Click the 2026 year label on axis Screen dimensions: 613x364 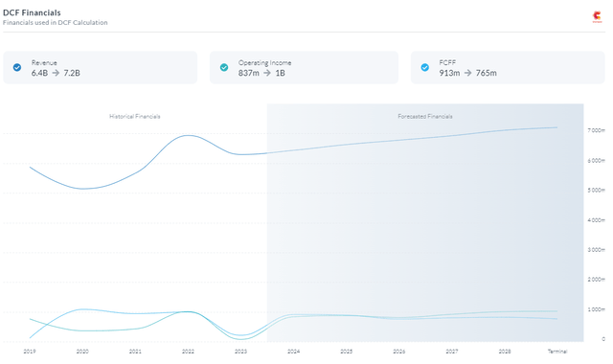399,352
